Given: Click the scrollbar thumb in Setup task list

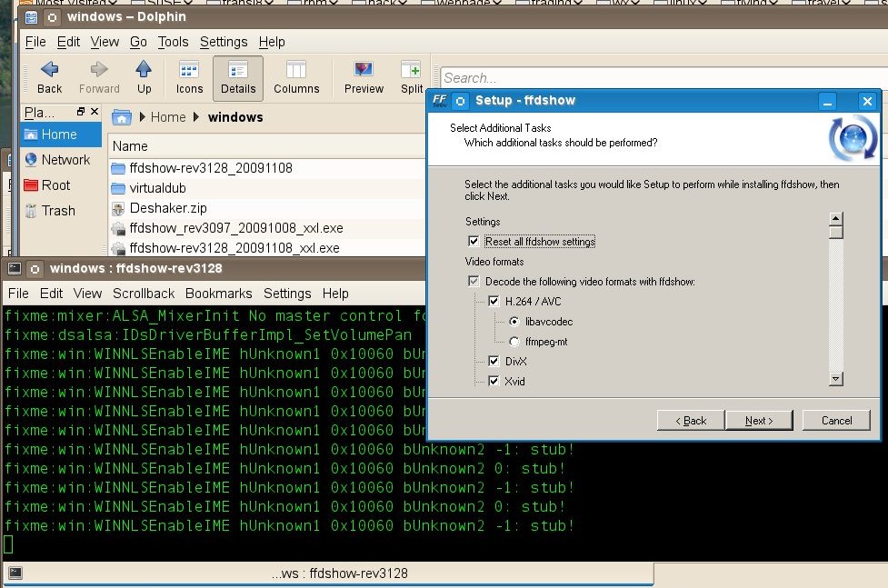Looking at the screenshot, I should (836, 233).
